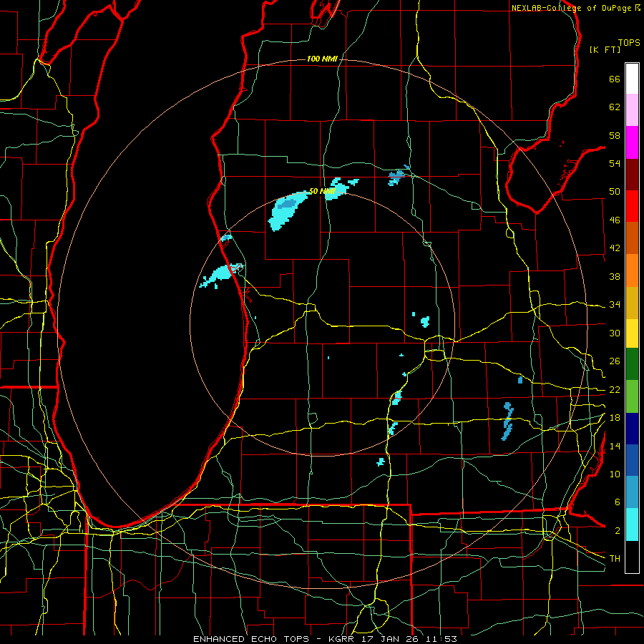Click the bright red legend swatch
The width and height of the screenshot is (644, 644).
click(632, 206)
